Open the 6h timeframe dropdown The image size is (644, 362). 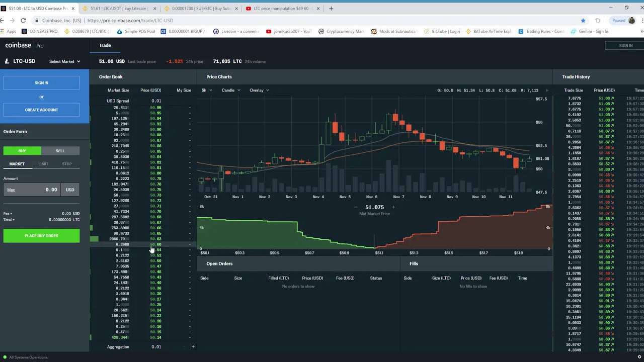[206, 90]
